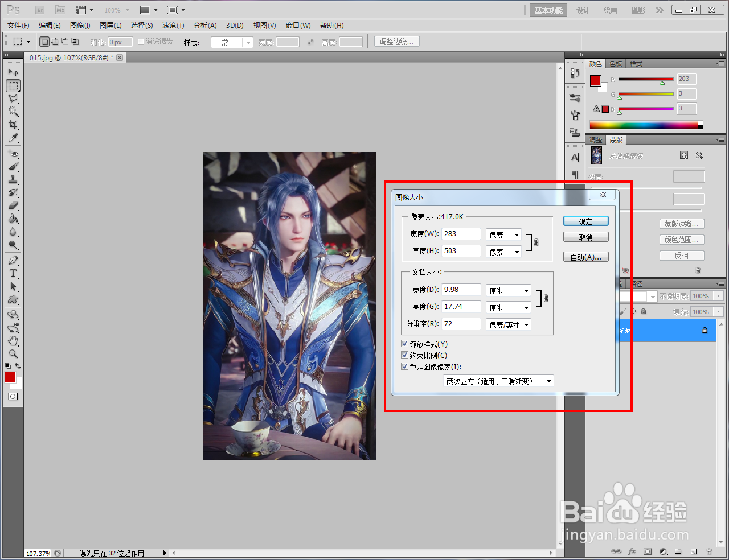Image resolution: width=729 pixels, height=560 pixels.
Task: Choose Subtract from selection mode
Action: 64,42
